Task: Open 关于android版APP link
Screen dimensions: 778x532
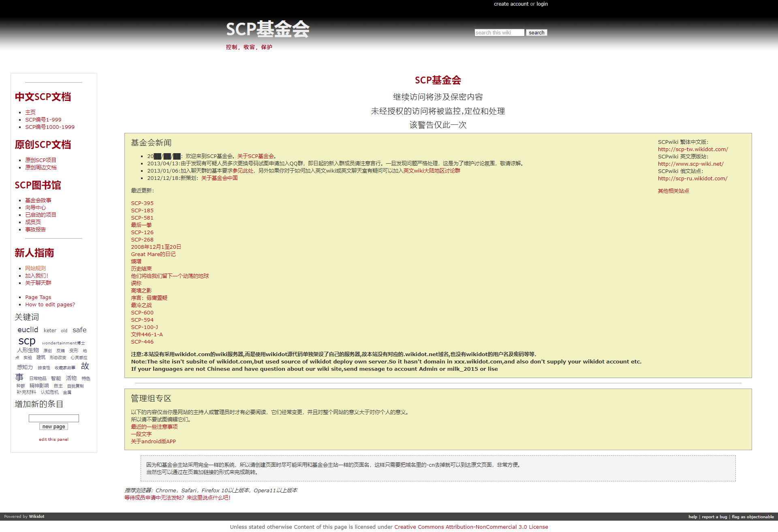Action: [x=153, y=442]
